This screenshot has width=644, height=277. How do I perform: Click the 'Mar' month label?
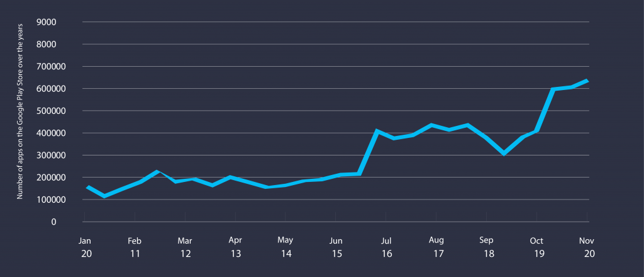[185, 241]
